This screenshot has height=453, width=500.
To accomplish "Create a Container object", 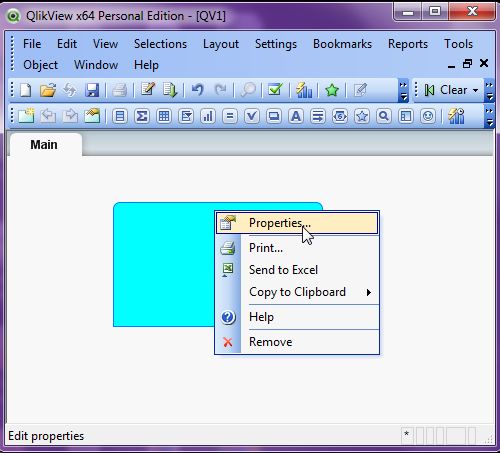I will pos(406,116).
